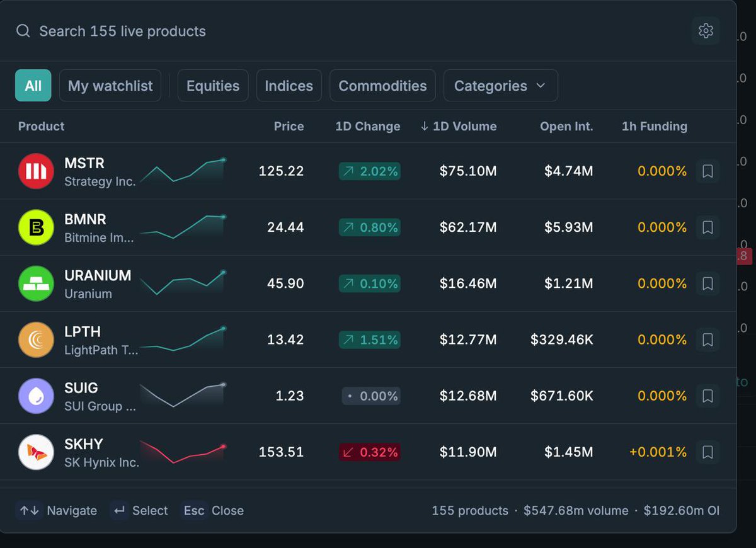Expand the Categories dropdown

[501, 86]
